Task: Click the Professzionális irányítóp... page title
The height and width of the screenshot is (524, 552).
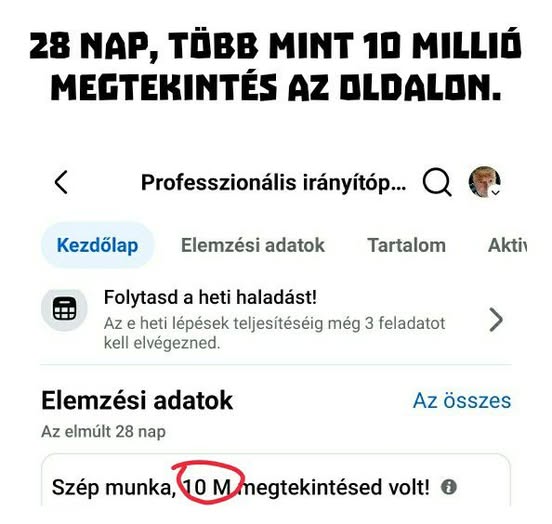Action: (x=274, y=183)
